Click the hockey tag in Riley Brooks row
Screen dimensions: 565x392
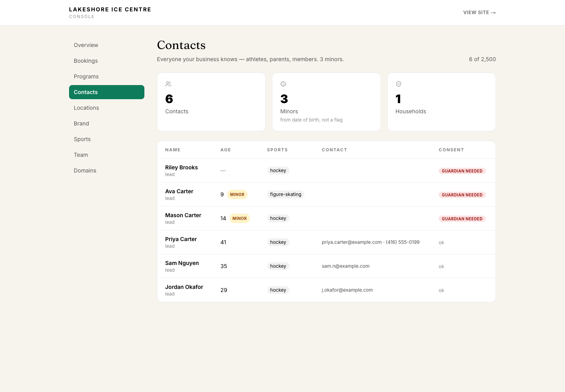pos(278,171)
